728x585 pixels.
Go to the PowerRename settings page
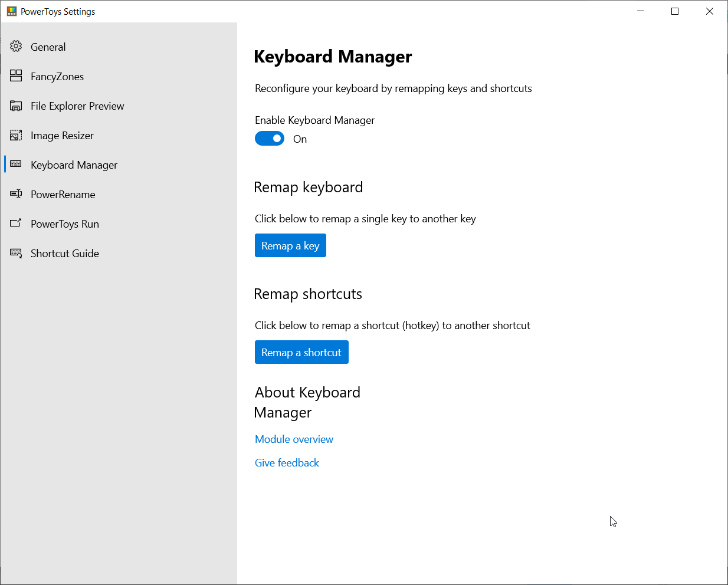63,195
